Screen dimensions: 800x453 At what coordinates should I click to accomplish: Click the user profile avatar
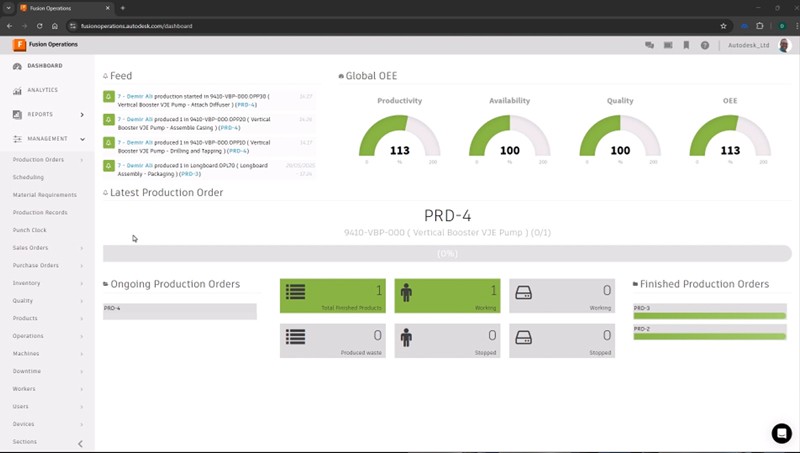pyautogui.click(x=785, y=45)
